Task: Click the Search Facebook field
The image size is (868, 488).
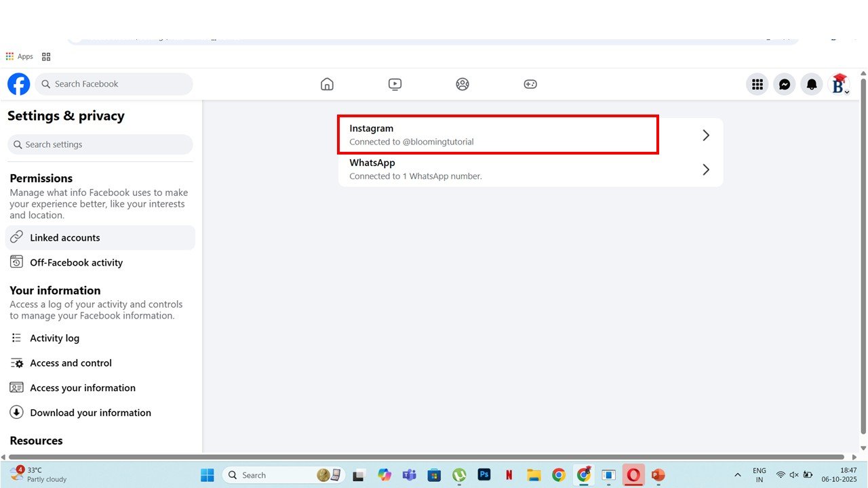Action: [114, 84]
